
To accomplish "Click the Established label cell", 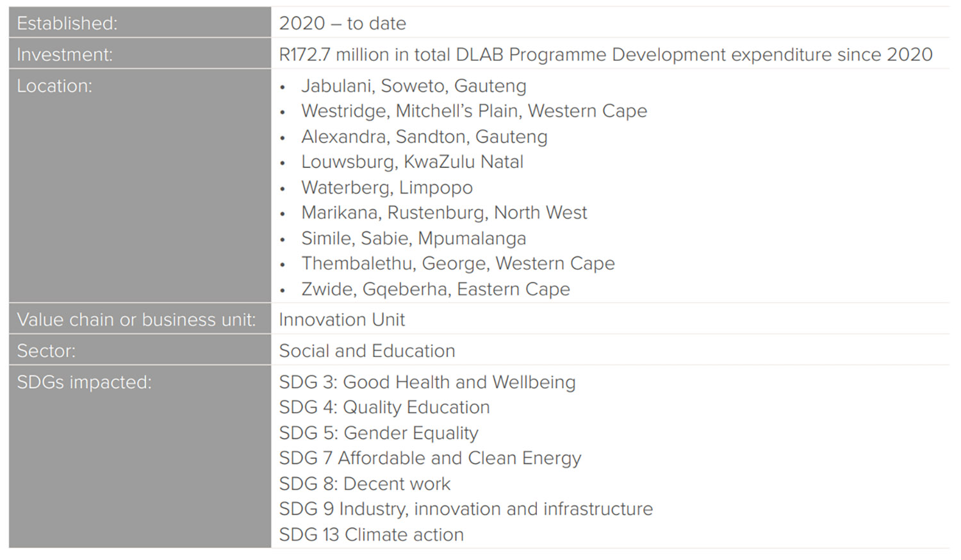I will pos(140,22).
